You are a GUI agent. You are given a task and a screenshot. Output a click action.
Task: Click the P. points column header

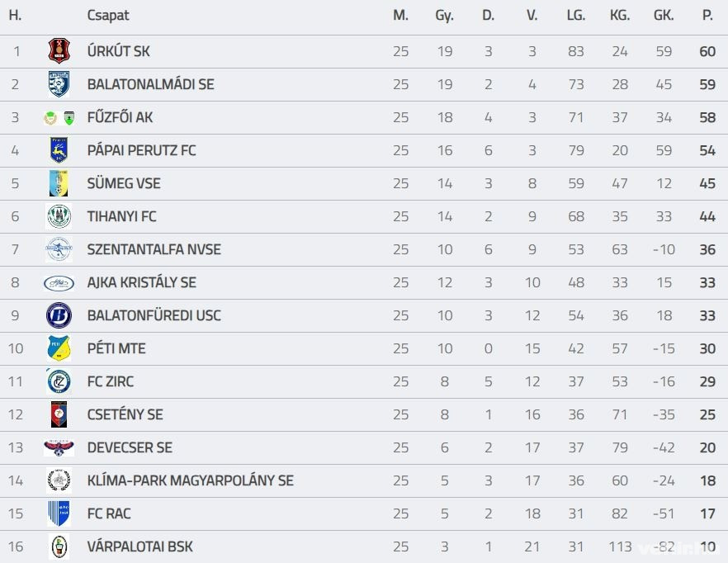click(707, 15)
